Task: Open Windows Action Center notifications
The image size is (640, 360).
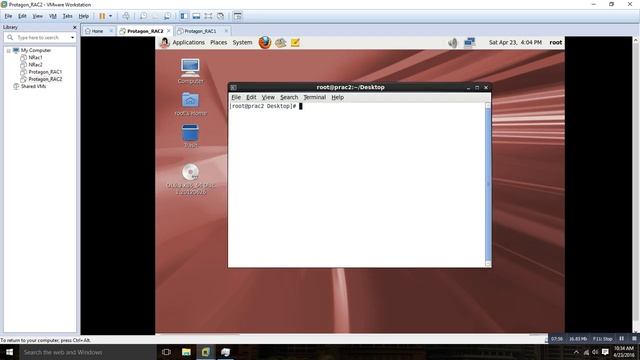Action: [605, 352]
